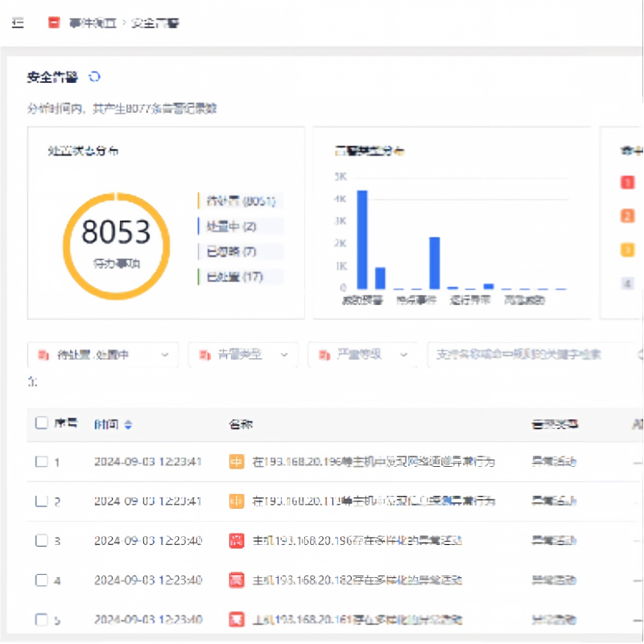Click the orange 中 severity icon in row 1
The width and height of the screenshot is (644, 644).
point(236,461)
